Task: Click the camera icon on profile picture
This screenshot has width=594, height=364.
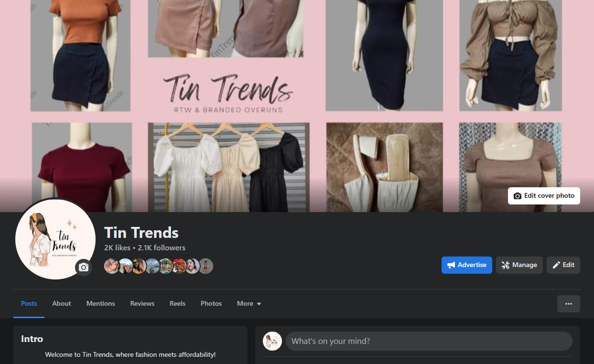Action: 84,268
